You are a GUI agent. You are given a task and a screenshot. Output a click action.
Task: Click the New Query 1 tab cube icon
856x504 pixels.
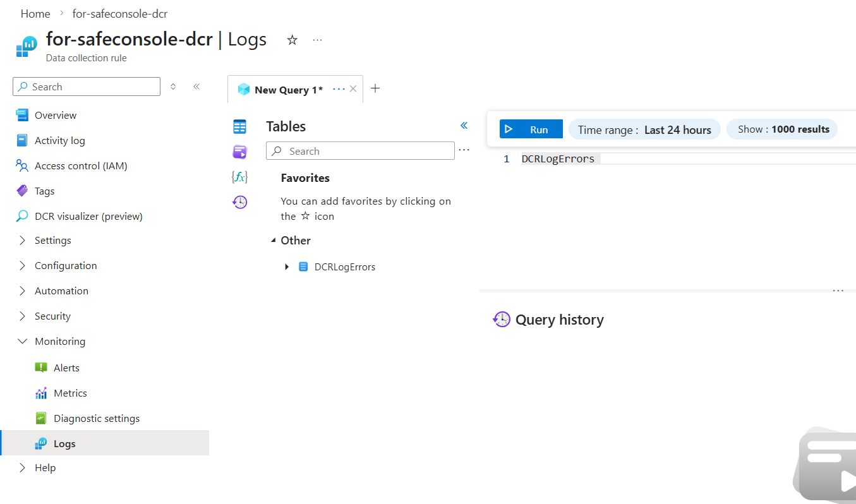coord(244,90)
